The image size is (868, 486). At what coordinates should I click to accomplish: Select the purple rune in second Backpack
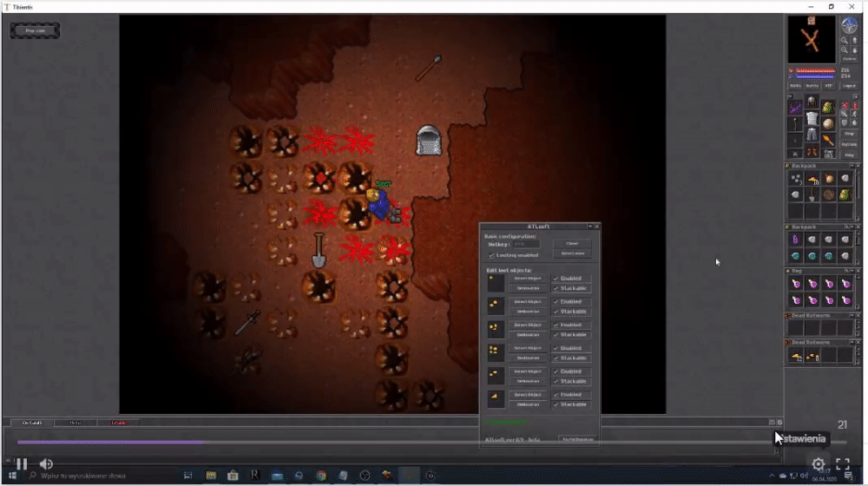pos(795,240)
